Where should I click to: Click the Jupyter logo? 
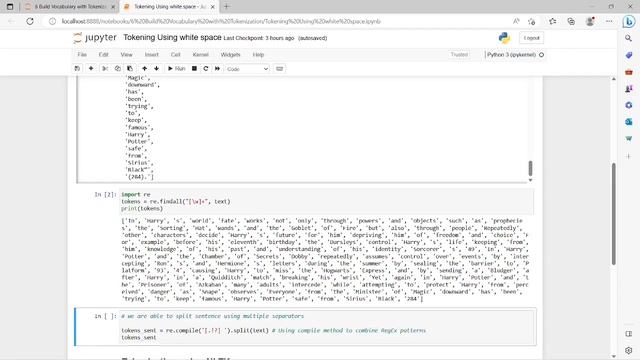[x=95, y=38]
